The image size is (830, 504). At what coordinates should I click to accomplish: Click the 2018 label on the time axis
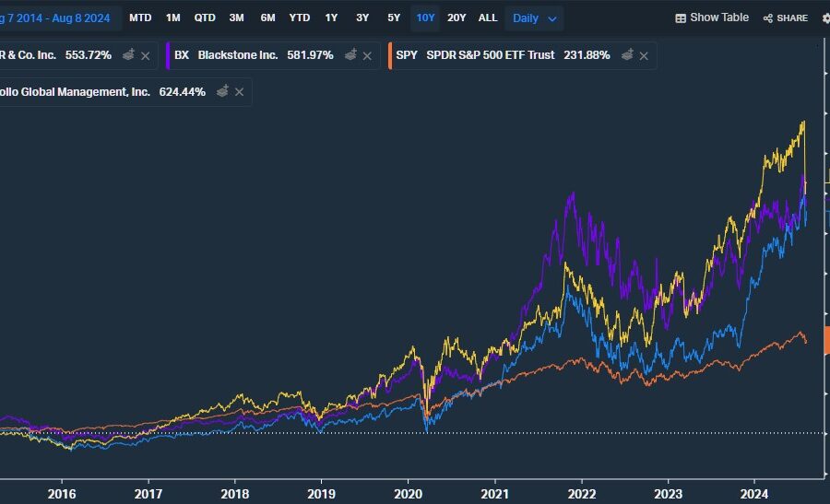pyautogui.click(x=235, y=495)
